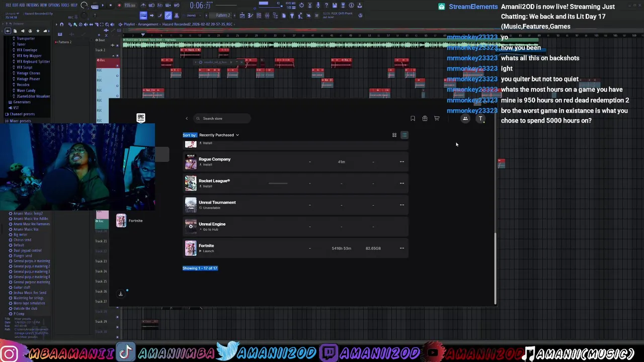Click the Instagram icon in the bottom banner
This screenshot has height=362, width=644.
9,353
